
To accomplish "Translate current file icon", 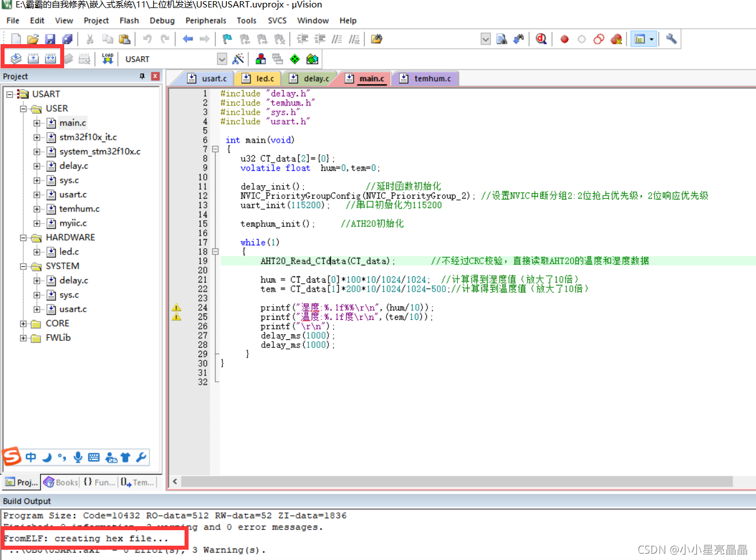I will [16, 58].
